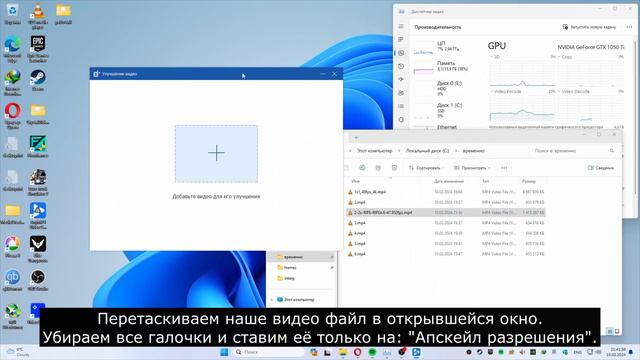Open OBS Studio desktop icon
The width and height of the screenshot is (640, 360).
tap(38, 280)
